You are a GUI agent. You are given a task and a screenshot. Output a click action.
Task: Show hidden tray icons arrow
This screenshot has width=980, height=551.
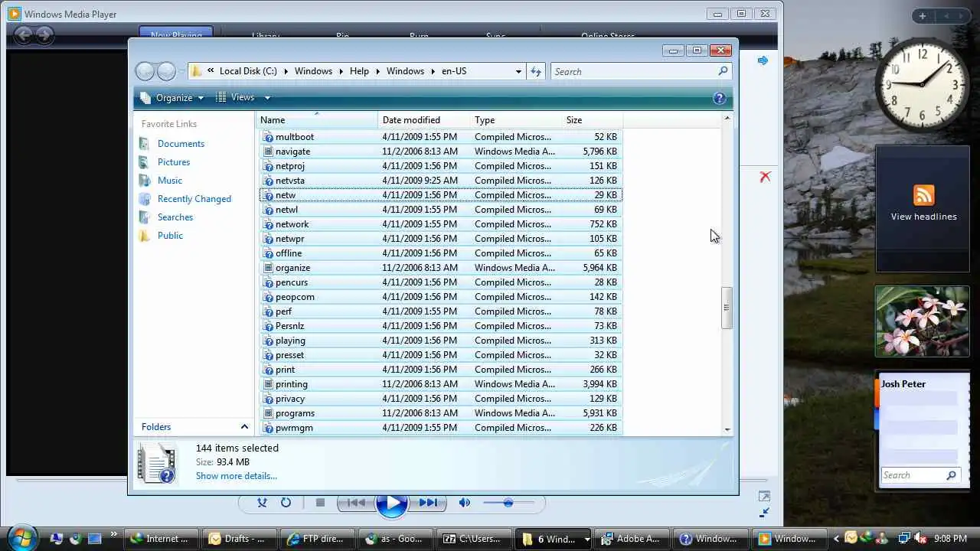[x=836, y=539]
